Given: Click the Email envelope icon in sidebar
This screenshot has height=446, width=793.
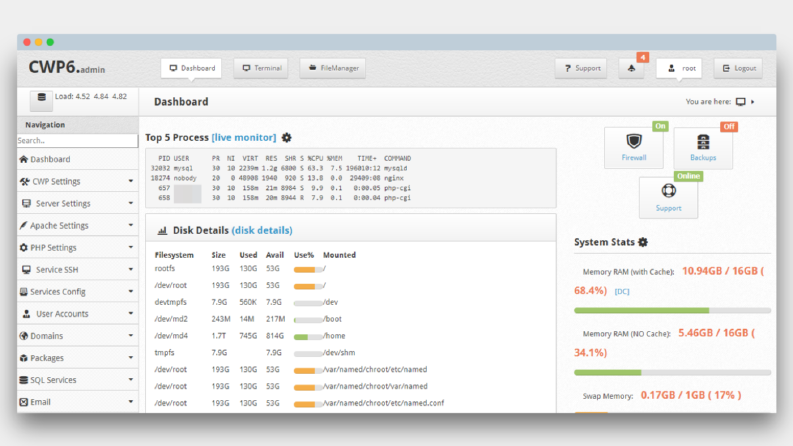Looking at the screenshot, I should [24, 402].
